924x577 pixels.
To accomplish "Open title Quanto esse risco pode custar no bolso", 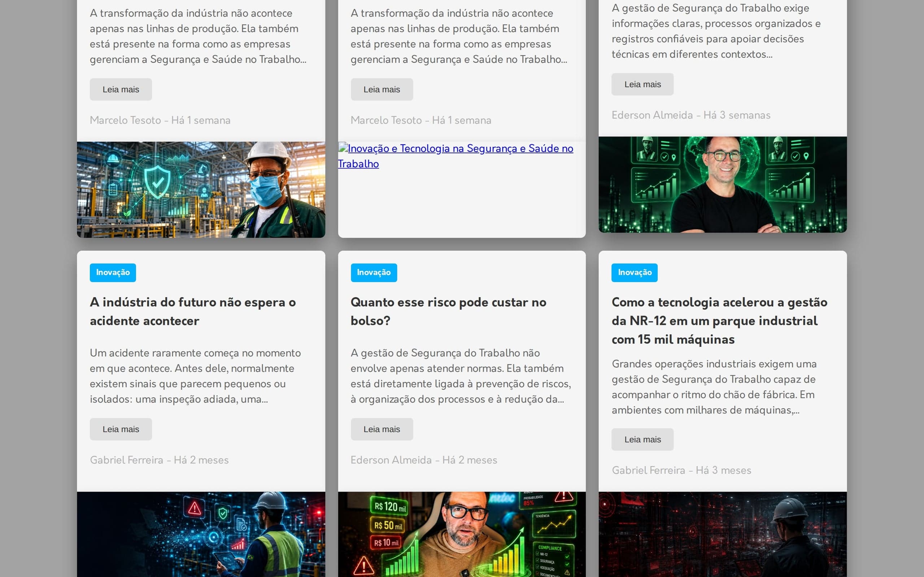I will [448, 311].
